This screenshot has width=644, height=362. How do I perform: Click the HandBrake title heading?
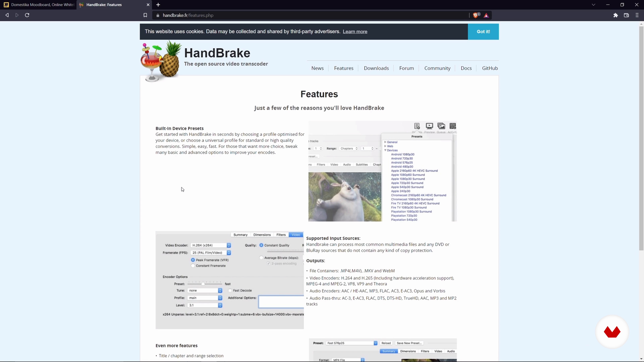pos(217,53)
